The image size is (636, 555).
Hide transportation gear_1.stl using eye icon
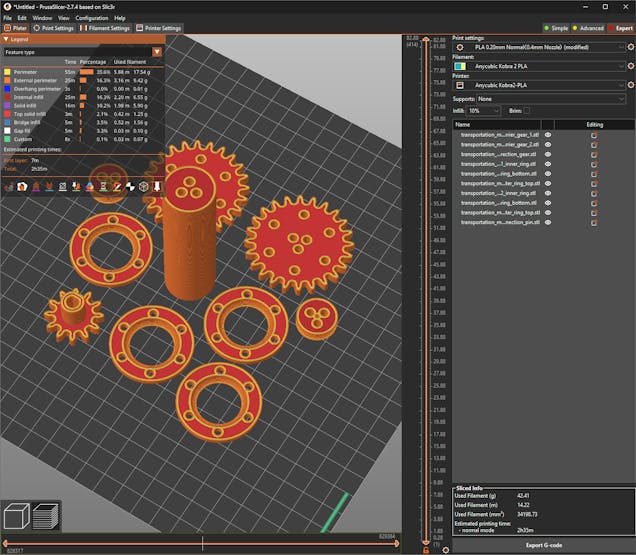(x=548, y=134)
